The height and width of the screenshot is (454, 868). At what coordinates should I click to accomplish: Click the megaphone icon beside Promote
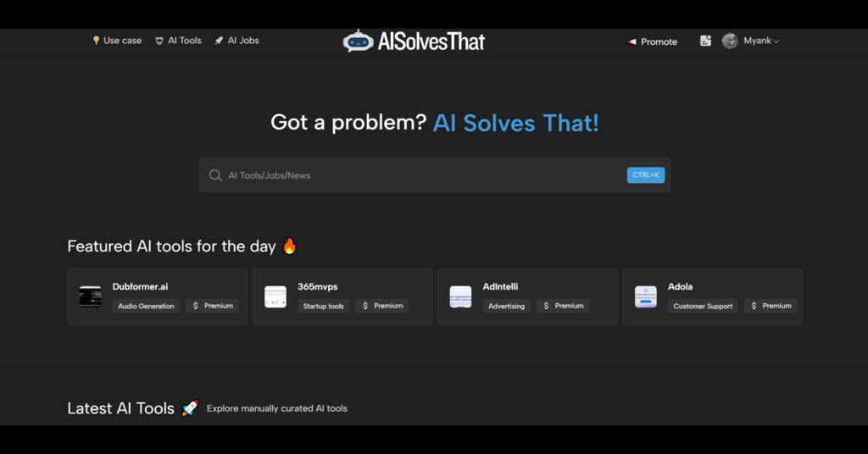(632, 42)
